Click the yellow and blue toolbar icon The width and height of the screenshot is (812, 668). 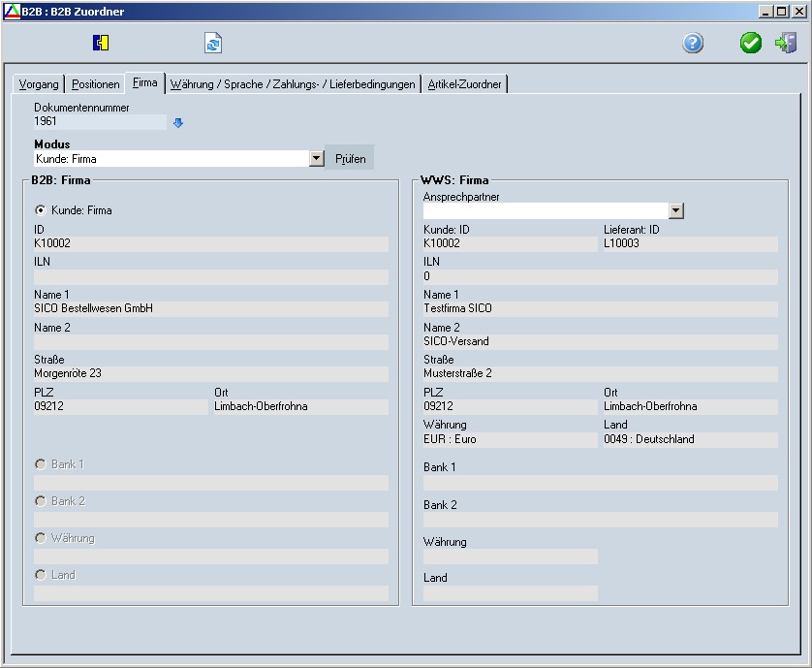(101, 43)
